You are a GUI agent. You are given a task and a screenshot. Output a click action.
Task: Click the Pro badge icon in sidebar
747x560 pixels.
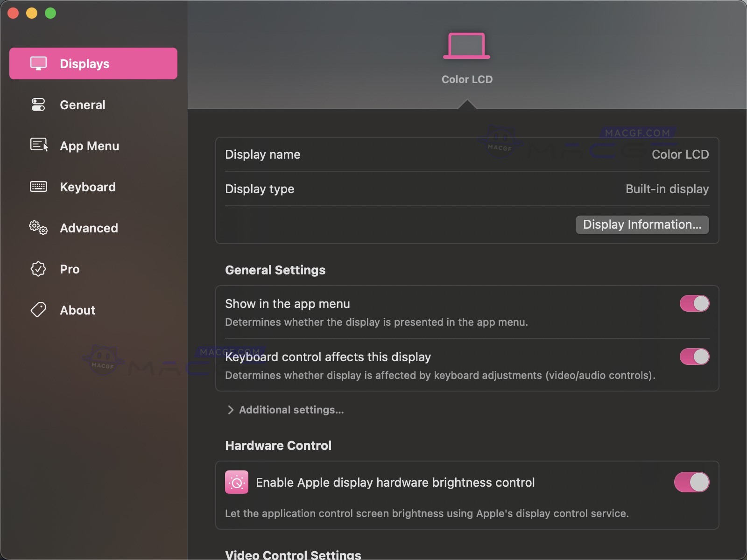[x=38, y=269]
